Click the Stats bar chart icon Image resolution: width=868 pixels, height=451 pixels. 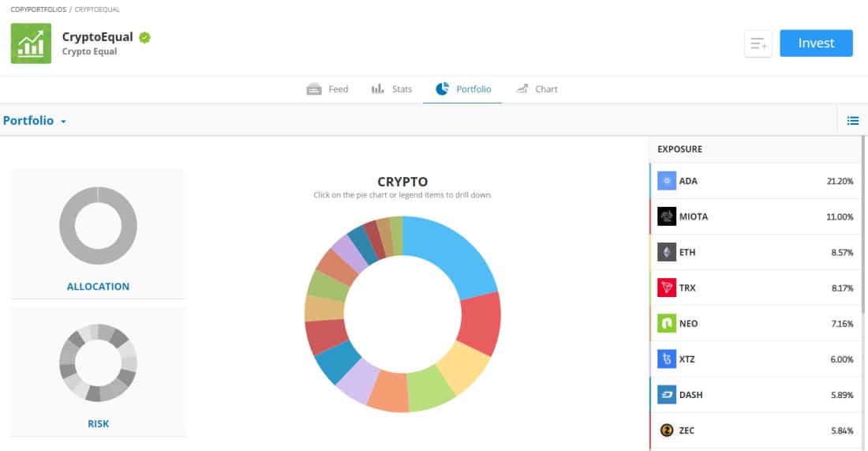tap(377, 88)
